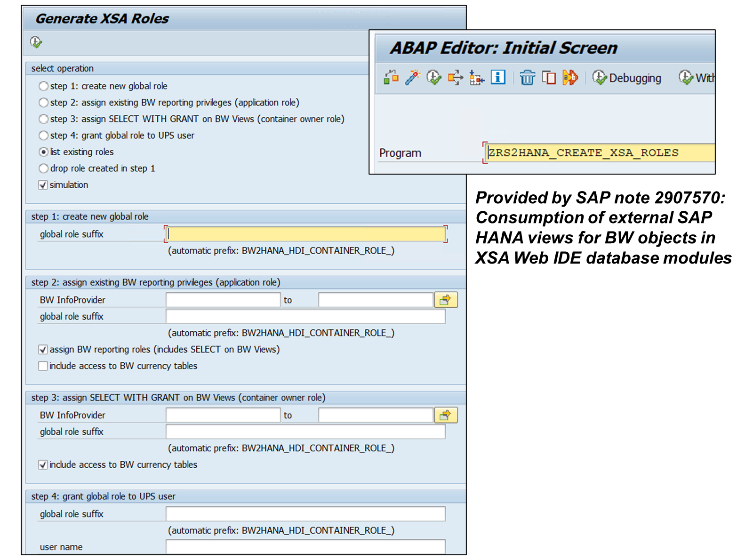Click step 3 BW InfoProvider to field

pyautogui.click(x=376, y=415)
